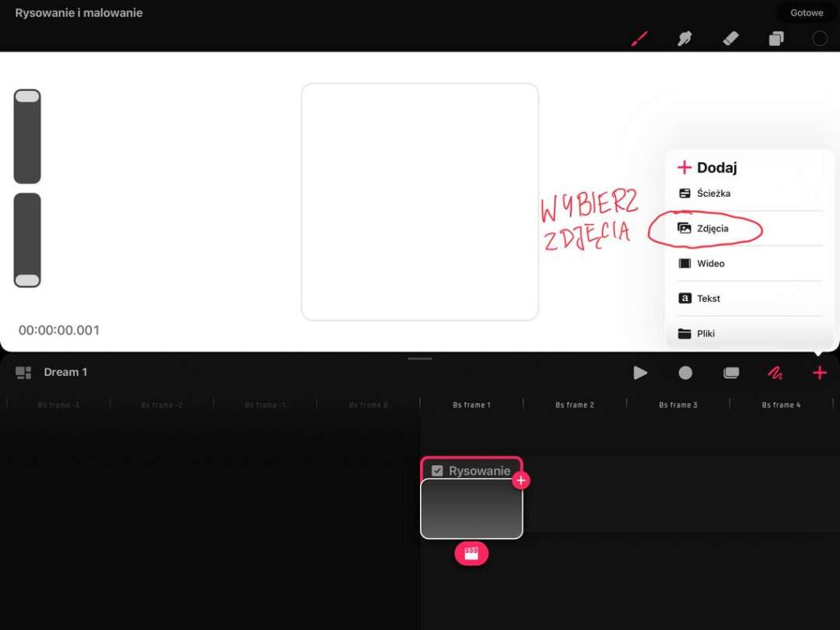Tap the pink plus add button in timeline bar

[x=819, y=373]
